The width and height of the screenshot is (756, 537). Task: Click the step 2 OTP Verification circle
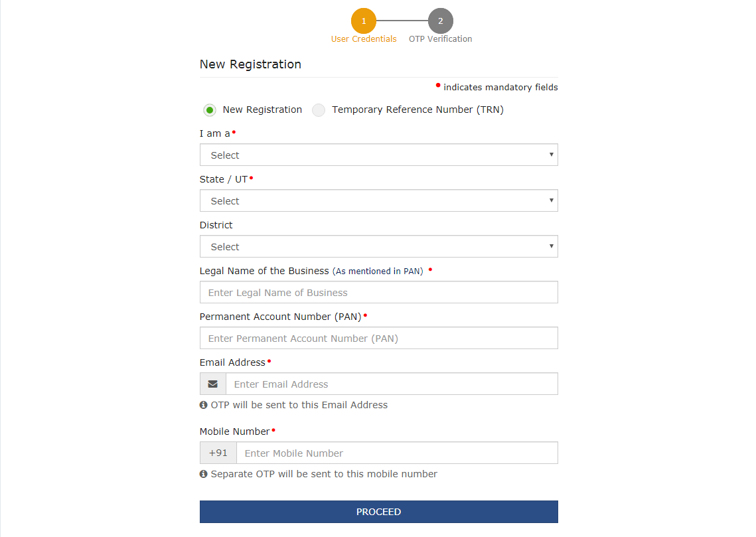[440, 21]
